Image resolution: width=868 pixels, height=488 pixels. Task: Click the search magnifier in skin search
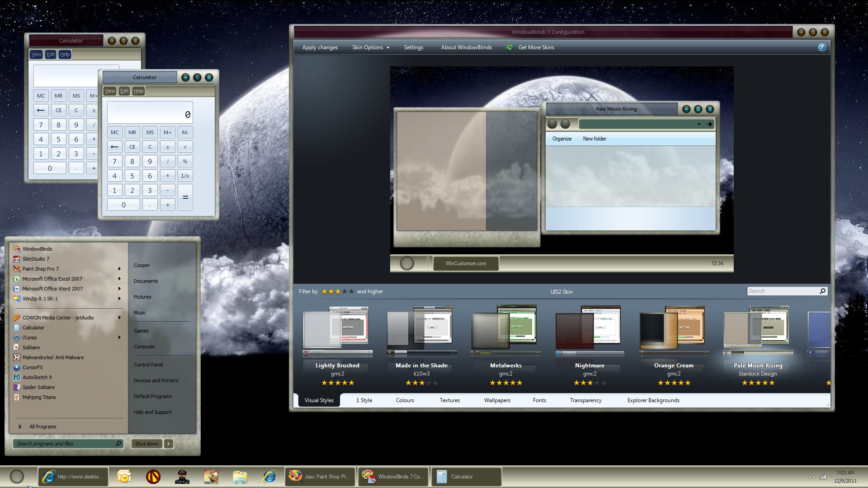coord(822,291)
